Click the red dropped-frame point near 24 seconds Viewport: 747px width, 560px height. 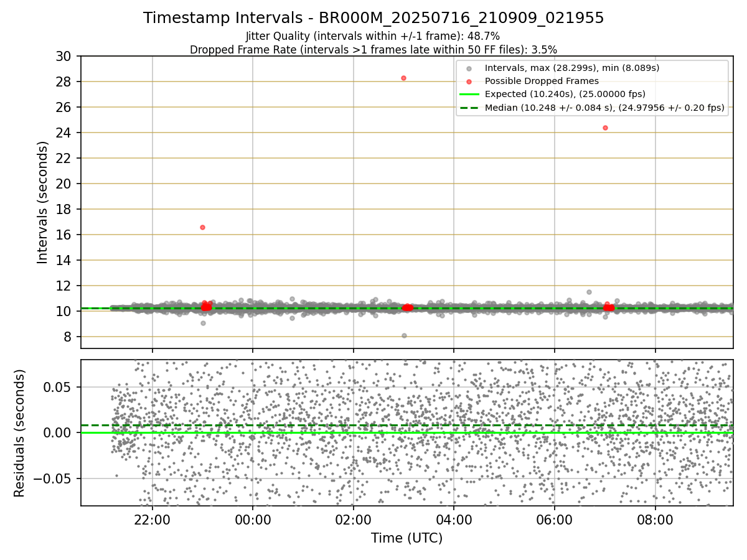605,128
